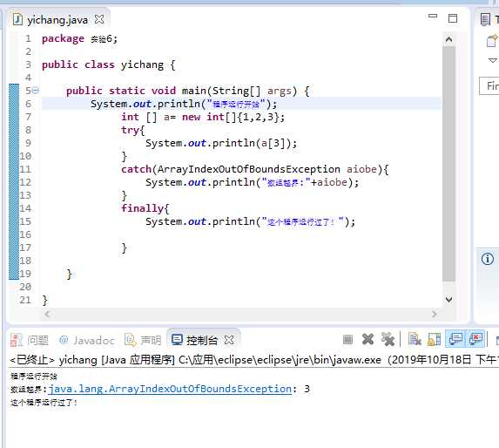
Task: Click 'catch(ArrayIndexOutOfBoundsException aiobe)' on line 11
Action: (x=252, y=169)
